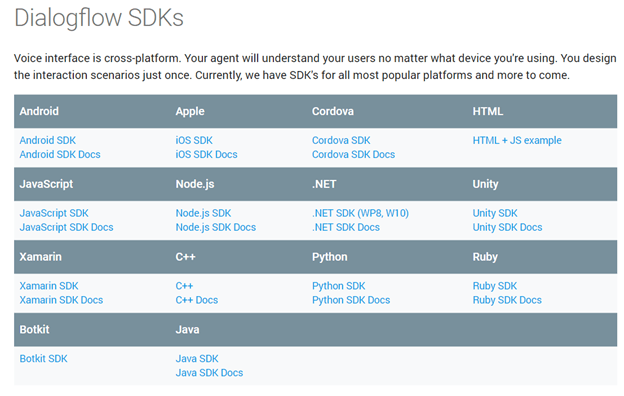
Task: Click the 'Voice interface is cross-platform' paragraph
Action: pyautogui.click(x=315, y=67)
